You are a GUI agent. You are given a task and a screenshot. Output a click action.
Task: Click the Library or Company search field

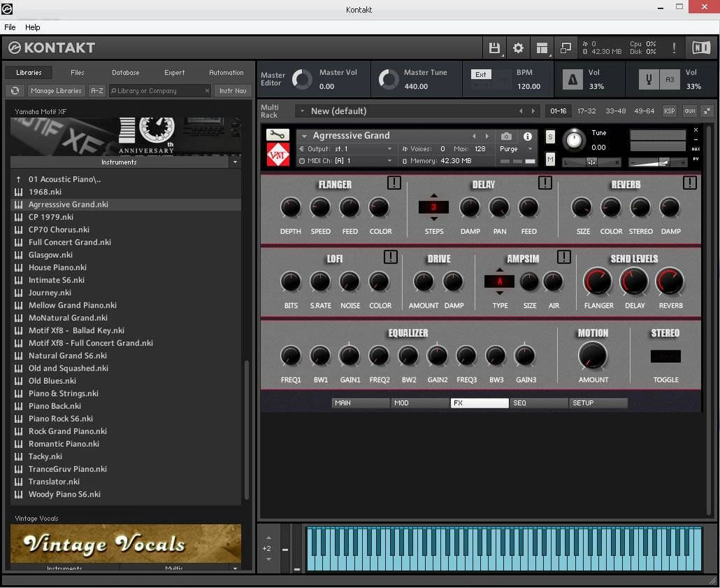(160, 90)
